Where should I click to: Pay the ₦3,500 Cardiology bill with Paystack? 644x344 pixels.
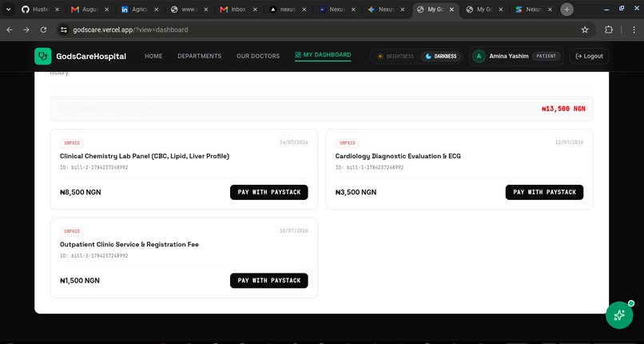click(x=544, y=192)
